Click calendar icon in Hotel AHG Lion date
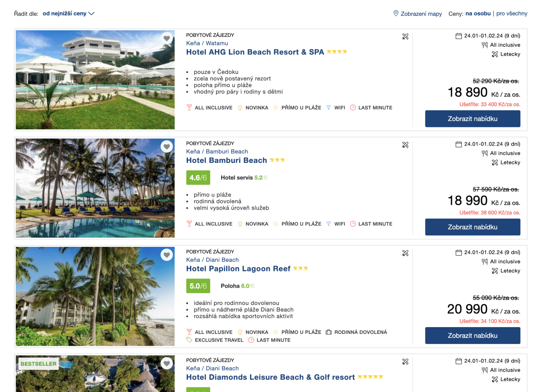545x392 pixels. (459, 36)
